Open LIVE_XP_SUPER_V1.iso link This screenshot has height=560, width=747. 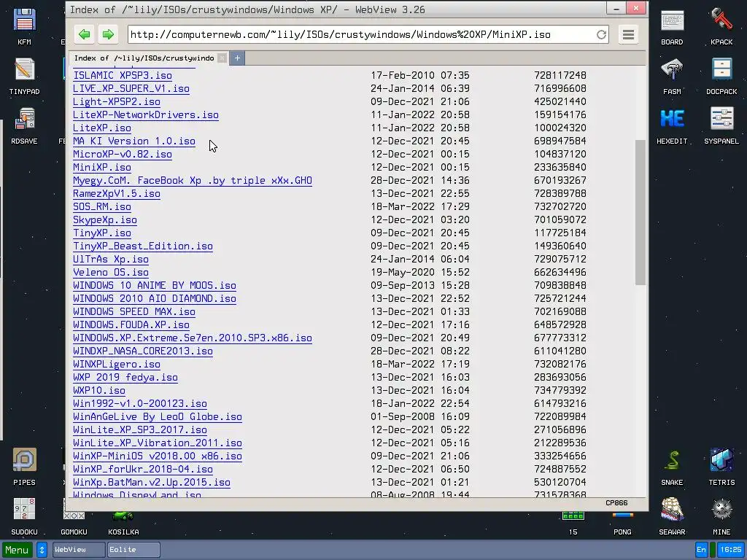click(131, 88)
